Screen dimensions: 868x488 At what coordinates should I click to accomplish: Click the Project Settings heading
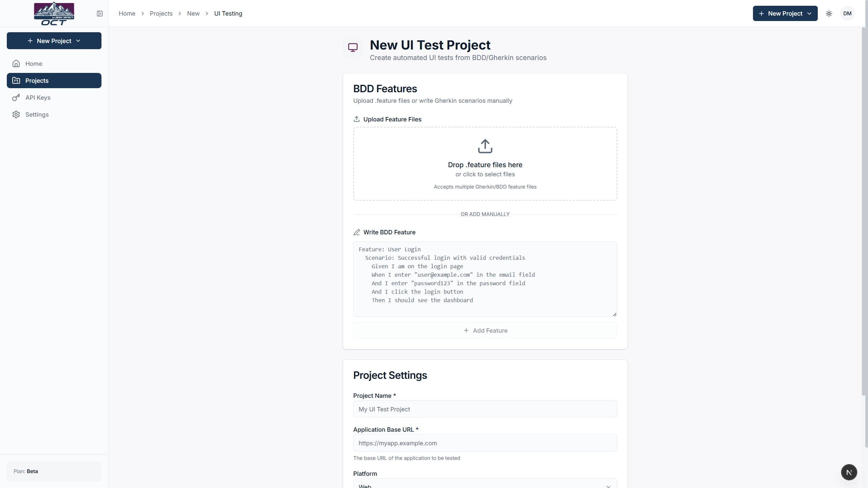(390, 375)
